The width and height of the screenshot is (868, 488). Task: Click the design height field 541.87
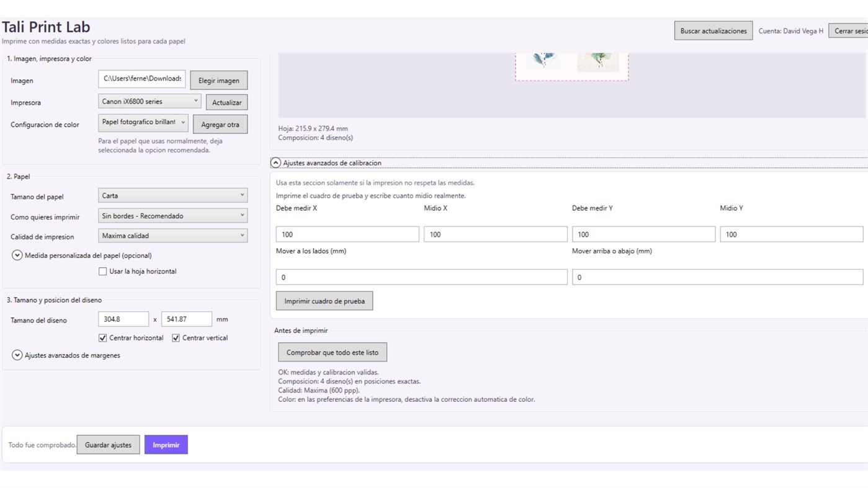187,319
